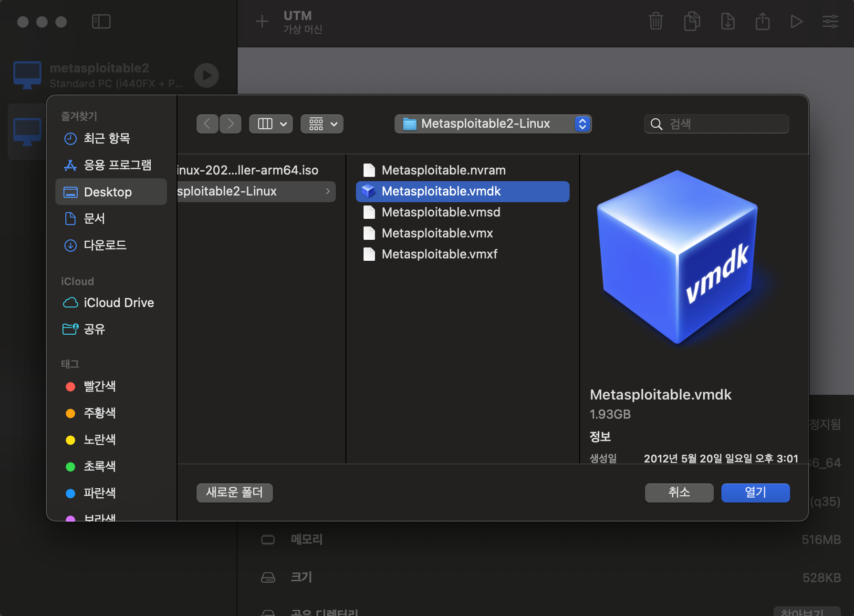
Task: Click the UTM delete VM trash icon
Action: click(656, 21)
